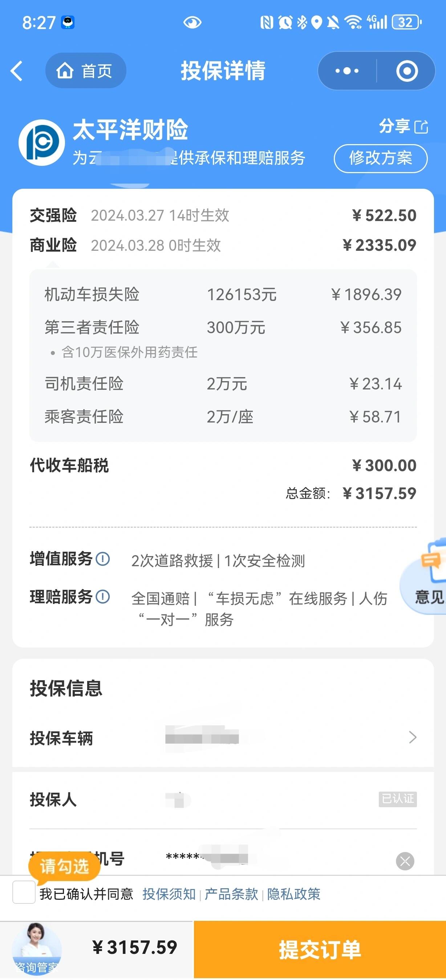Open 增值服务 info icon
The height and width of the screenshot is (980, 446).
click(103, 559)
